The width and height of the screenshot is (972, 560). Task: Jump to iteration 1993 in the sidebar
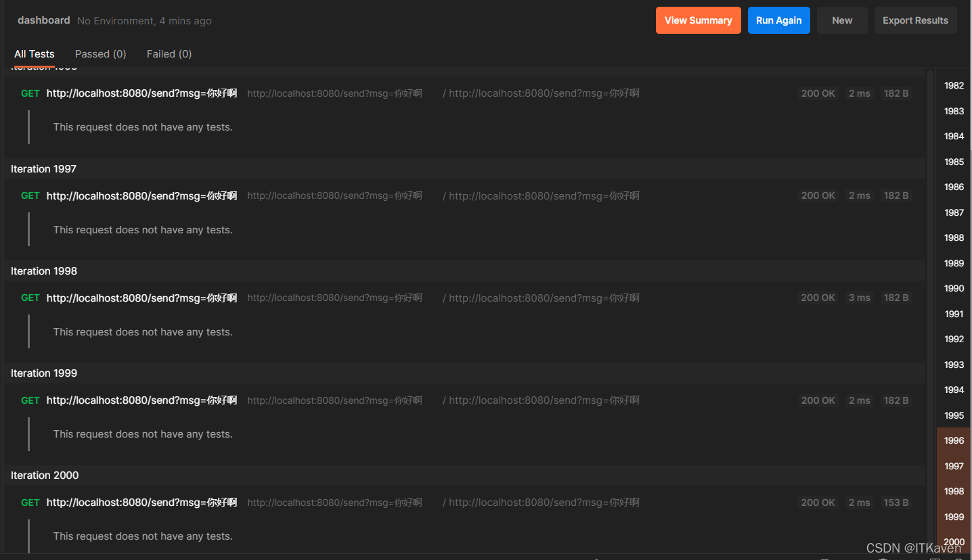click(x=954, y=365)
